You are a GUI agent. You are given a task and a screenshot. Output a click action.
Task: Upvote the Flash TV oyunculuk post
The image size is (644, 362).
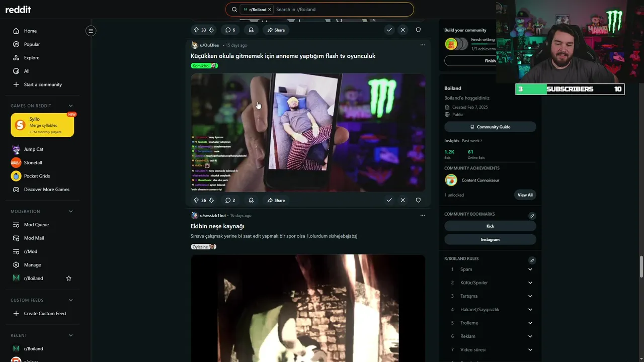click(x=196, y=200)
